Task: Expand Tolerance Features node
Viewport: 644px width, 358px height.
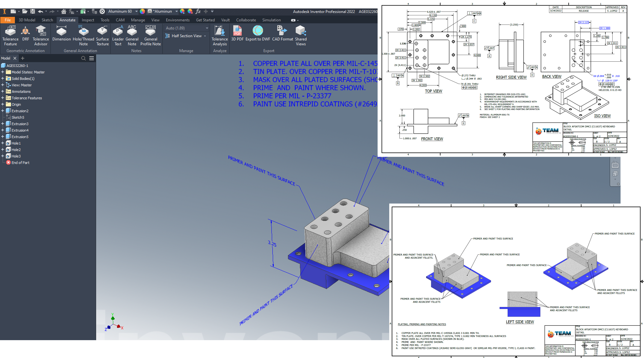Action: tap(3, 98)
